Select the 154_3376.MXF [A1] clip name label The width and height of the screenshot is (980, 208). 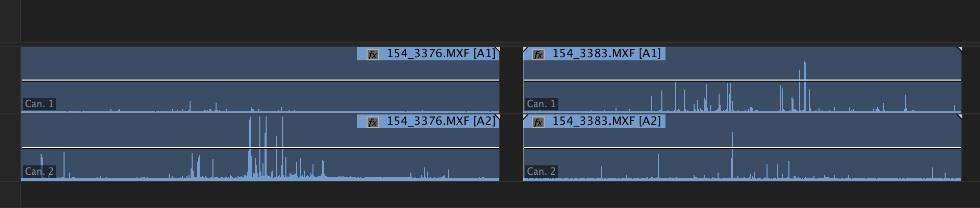pos(441,54)
